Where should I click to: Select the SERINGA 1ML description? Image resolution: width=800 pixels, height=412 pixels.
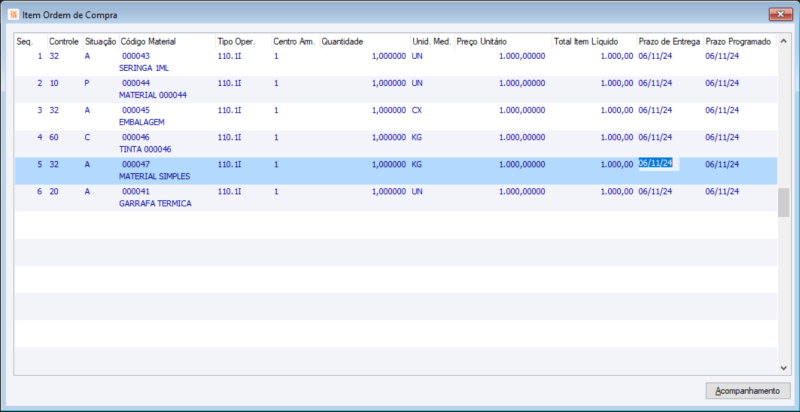pyautogui.click(x=143, y=68)
